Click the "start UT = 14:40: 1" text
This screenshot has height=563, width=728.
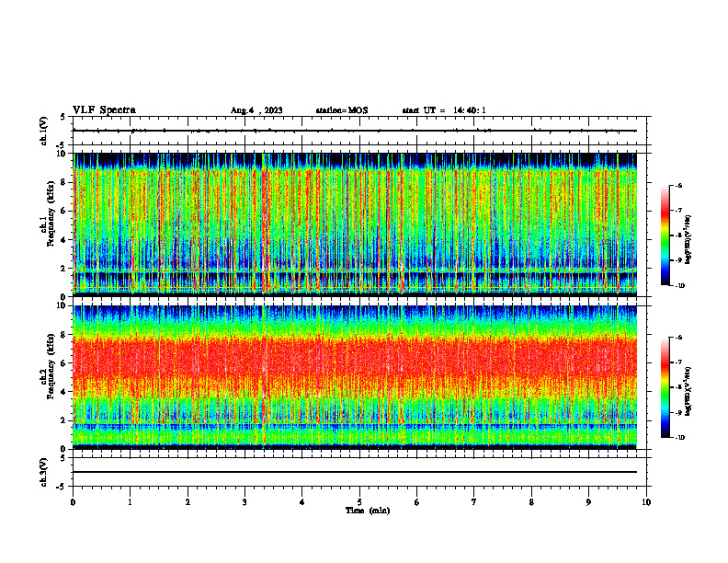444,110
